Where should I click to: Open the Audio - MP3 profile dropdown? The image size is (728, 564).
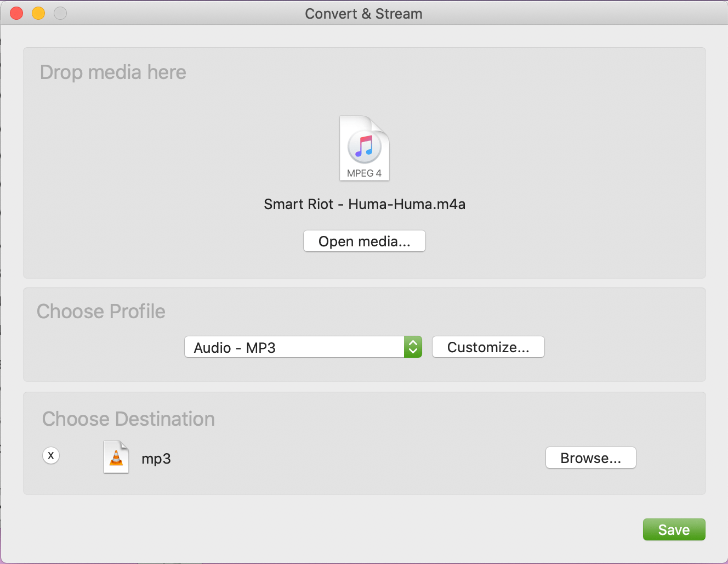[x=294, y=347]
